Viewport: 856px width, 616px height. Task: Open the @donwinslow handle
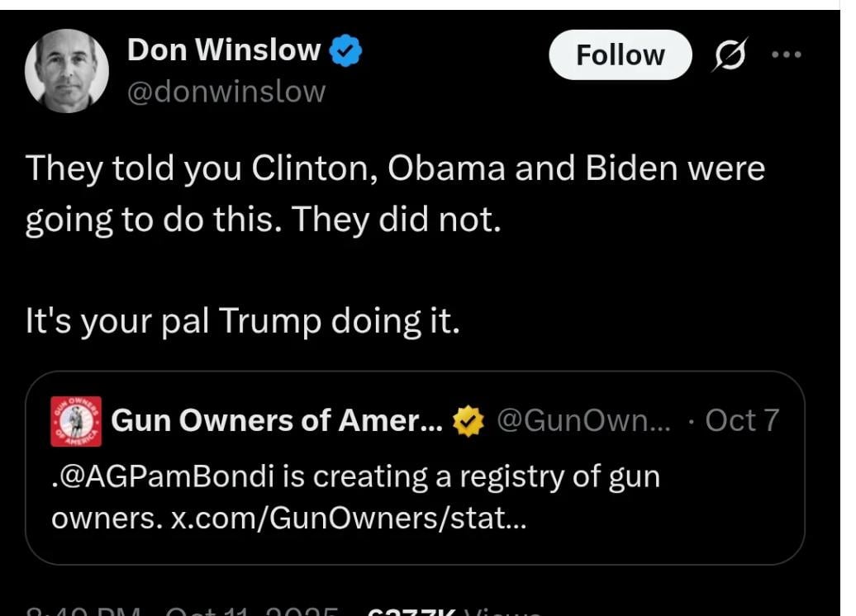(226, 92)
